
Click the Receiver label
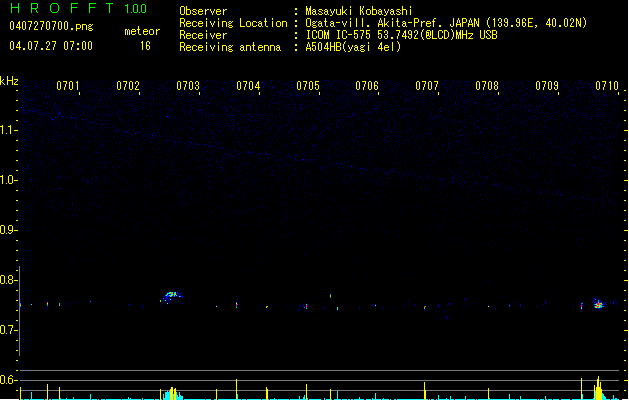tap(203, 35)
